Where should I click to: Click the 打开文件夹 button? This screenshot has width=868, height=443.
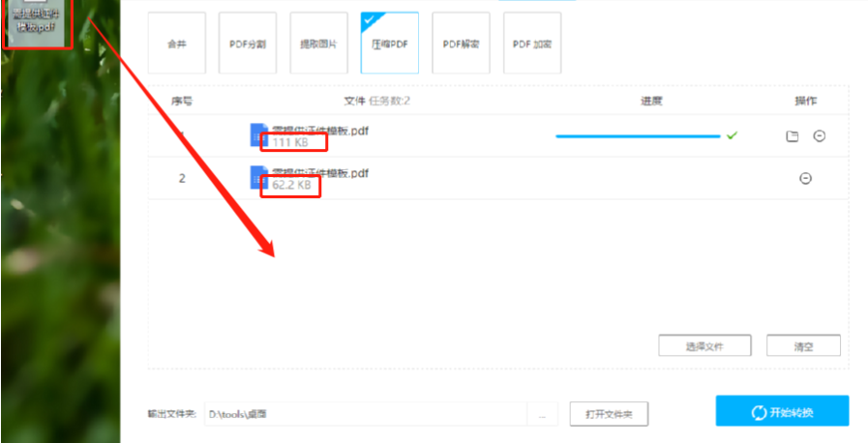[609, 414]
